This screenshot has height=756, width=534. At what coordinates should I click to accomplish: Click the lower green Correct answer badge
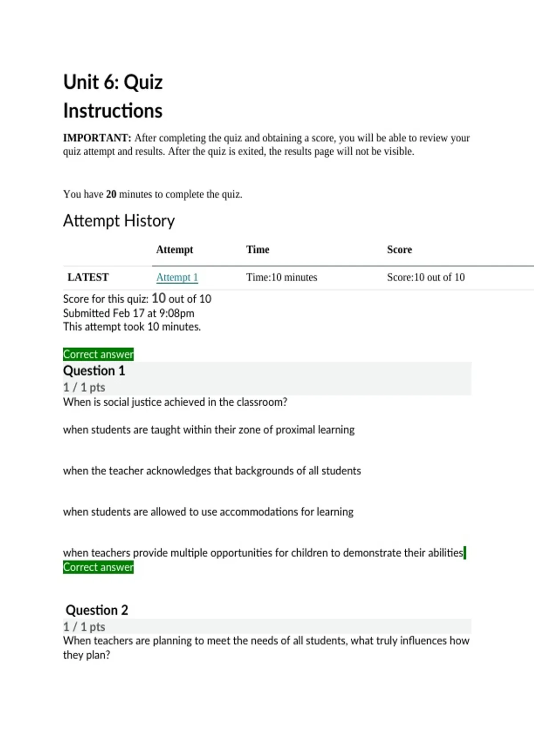(98, 567)
